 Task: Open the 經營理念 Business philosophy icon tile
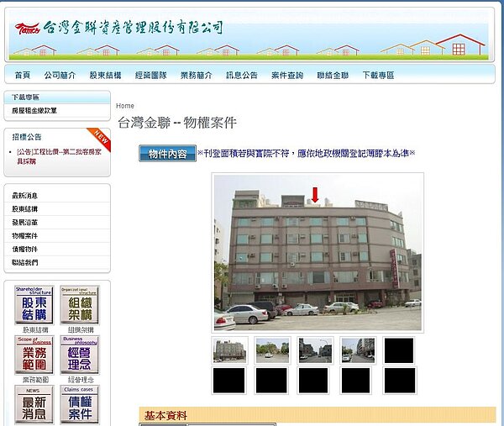coord(80,355)
